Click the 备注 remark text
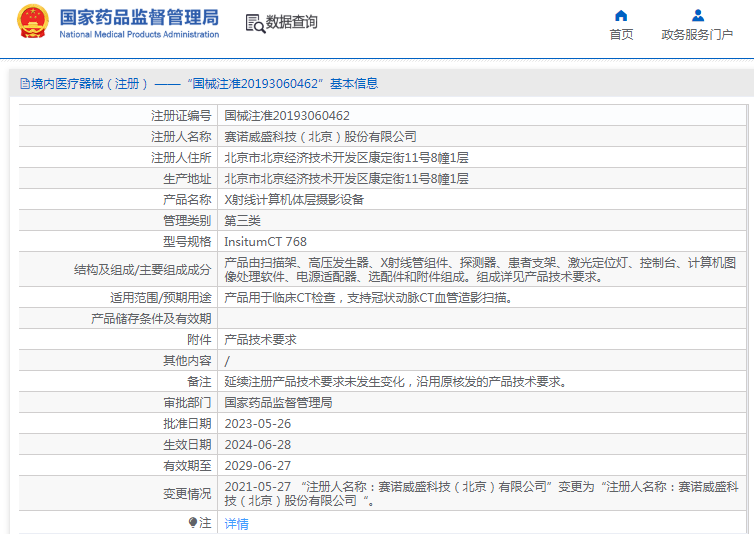This screenshot has width=754, height=534. point(395,382)
